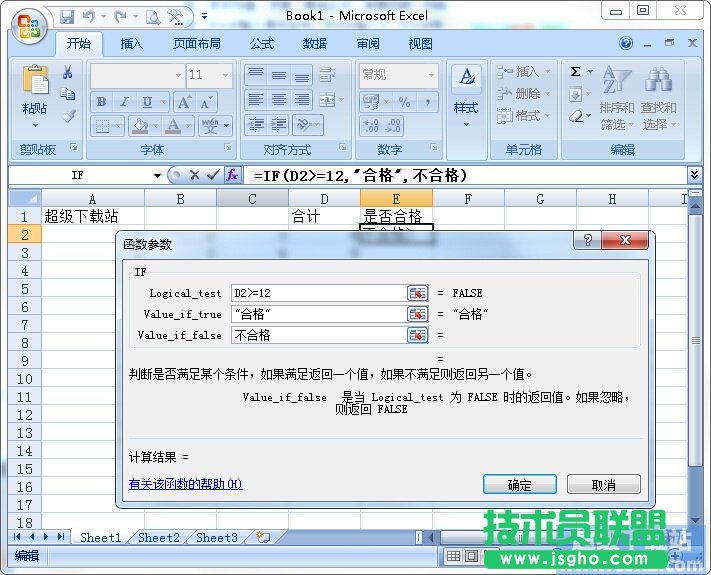Open the Customize Quick Access Toolbar dropdown
The image size is (711, 575).
click(204, 17)
